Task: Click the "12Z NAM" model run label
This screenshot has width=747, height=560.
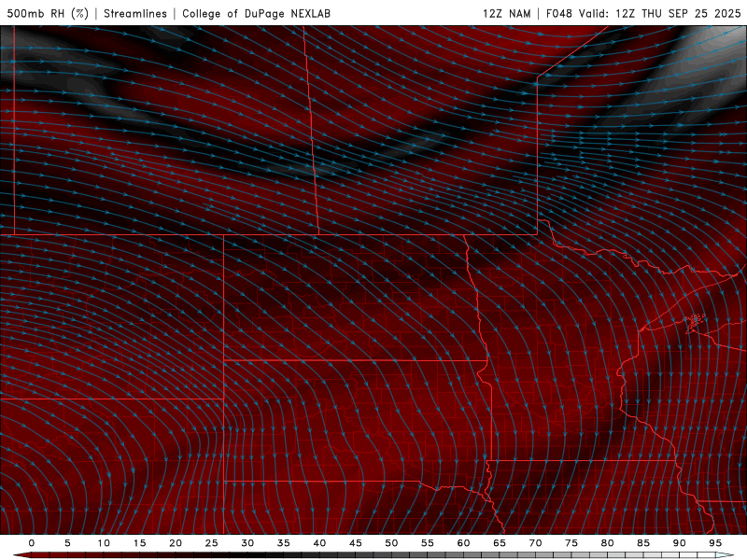Action: (507, 13)
